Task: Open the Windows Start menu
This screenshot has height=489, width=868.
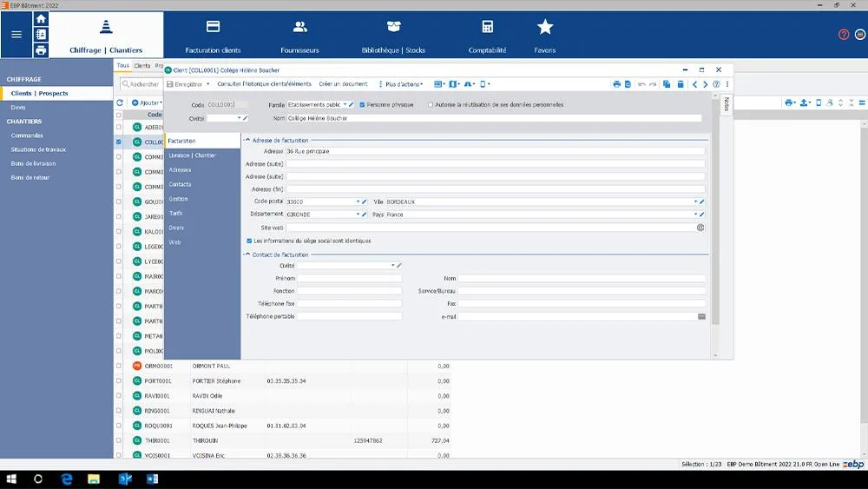Action: coord(11,479)
